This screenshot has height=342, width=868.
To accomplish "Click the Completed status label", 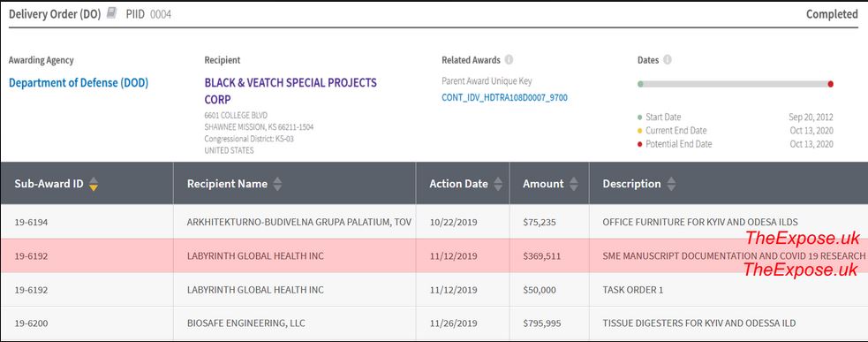I will 832,14.
